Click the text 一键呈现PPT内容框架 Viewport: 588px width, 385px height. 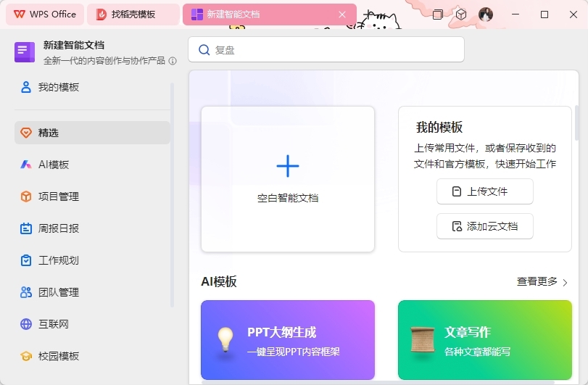pos(294,352)
